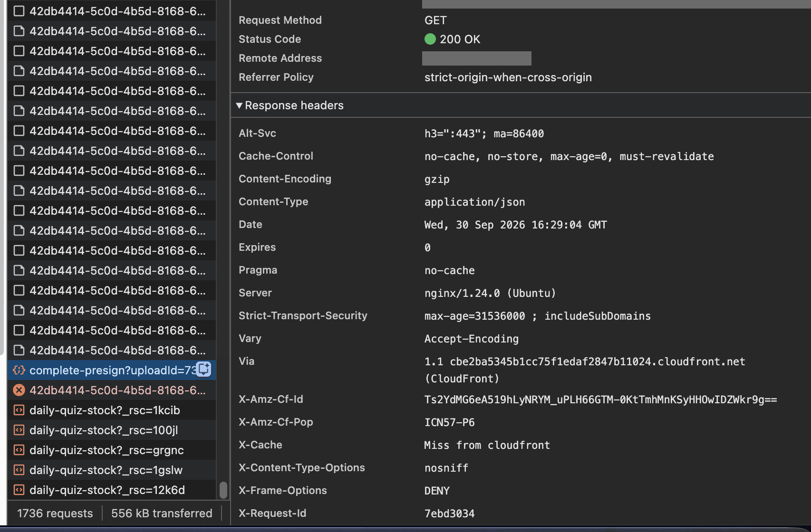The width and height of the screenshot is (811, 532).
Task: Click the Cache-Control header name
Action: coord(276,156)
